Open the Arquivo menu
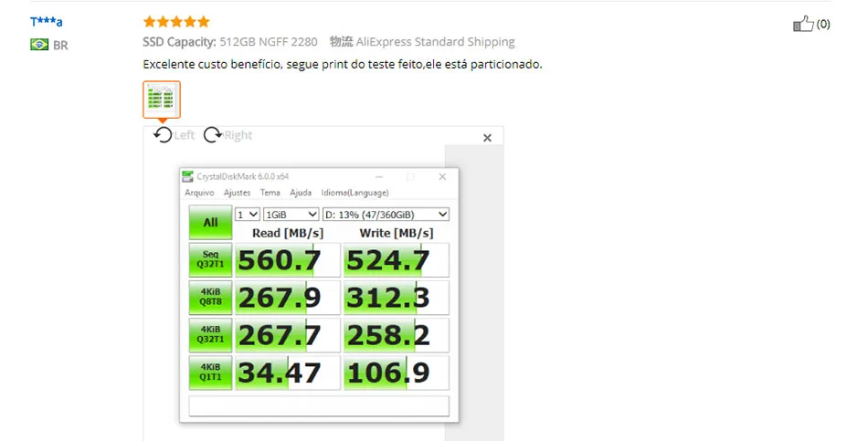Screen dimensions: 868x441 point(199,193)
